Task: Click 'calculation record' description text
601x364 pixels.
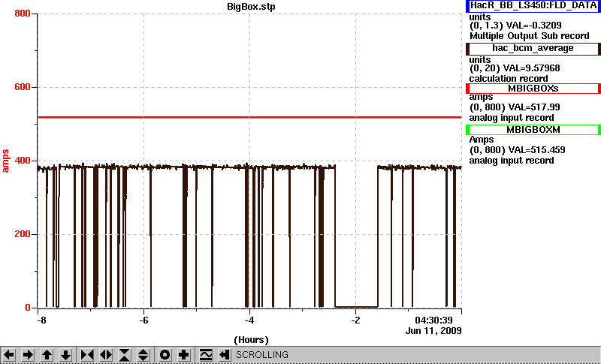Action: click(x=509, y=79)
